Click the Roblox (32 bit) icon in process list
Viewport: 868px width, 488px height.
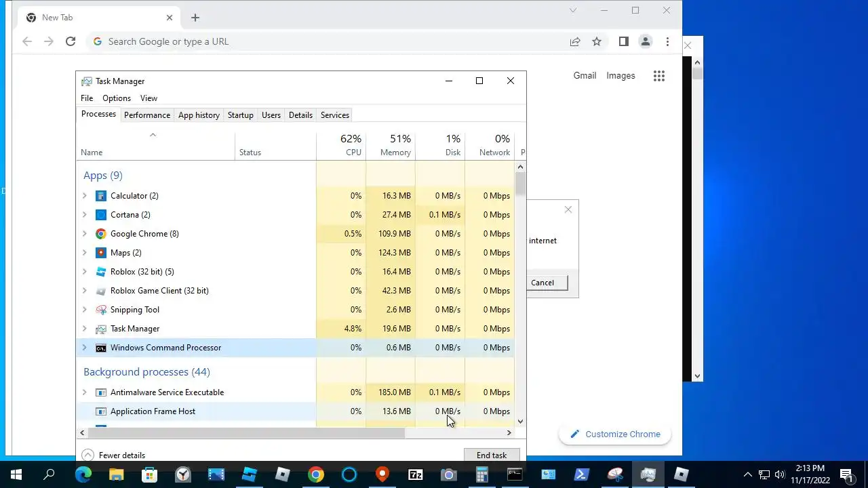101,272
